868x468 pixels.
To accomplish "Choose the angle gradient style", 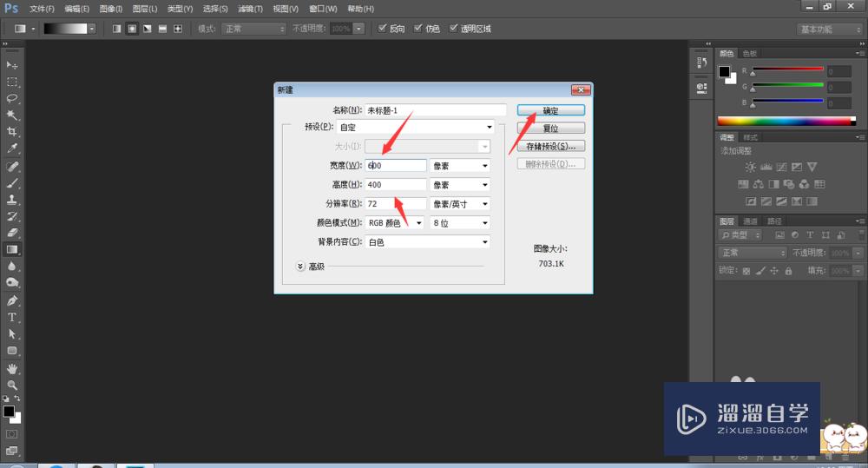I will (x=148, y=29).
